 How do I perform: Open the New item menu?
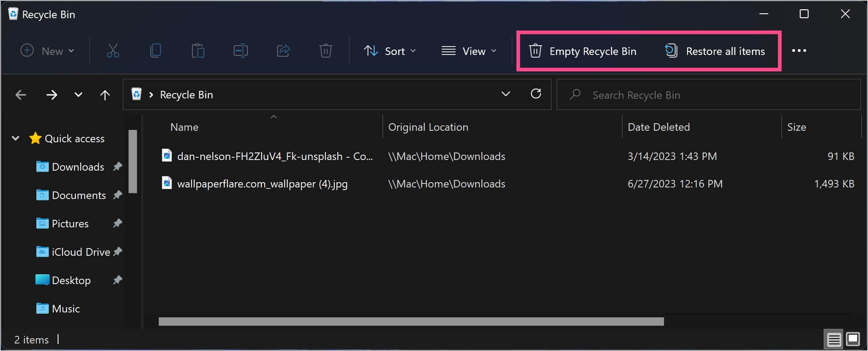(x=47, y=51)
